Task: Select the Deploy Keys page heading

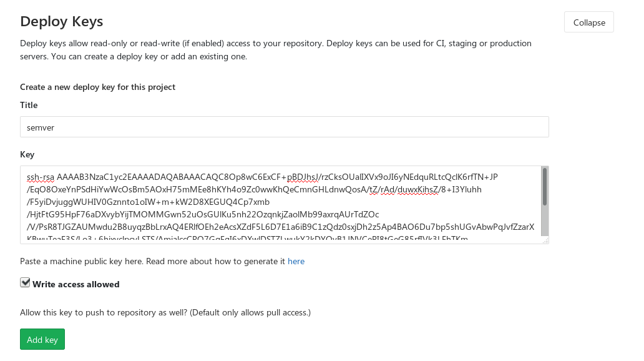Action: pyautogui.click(x=61, y=21)
